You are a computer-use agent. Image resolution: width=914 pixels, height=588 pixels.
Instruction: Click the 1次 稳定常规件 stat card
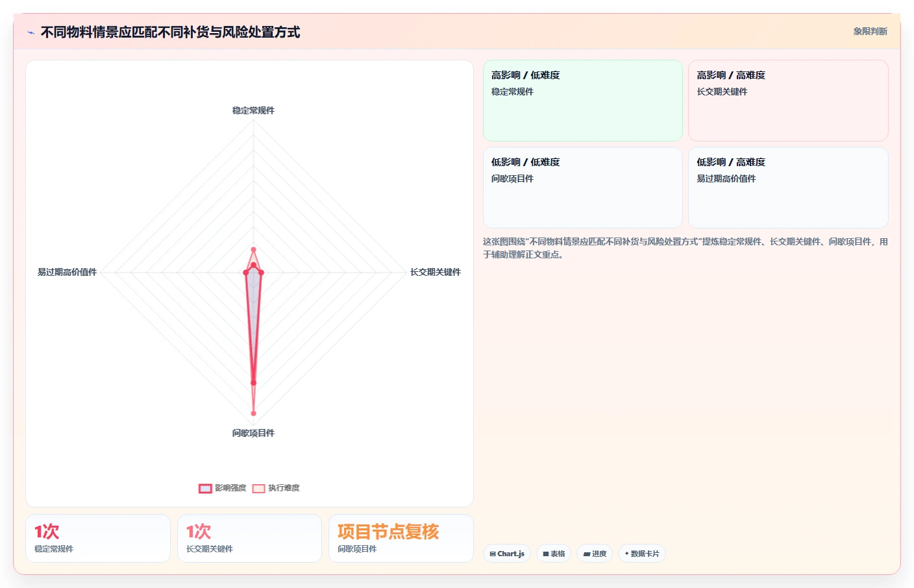[x=98, y=538]
